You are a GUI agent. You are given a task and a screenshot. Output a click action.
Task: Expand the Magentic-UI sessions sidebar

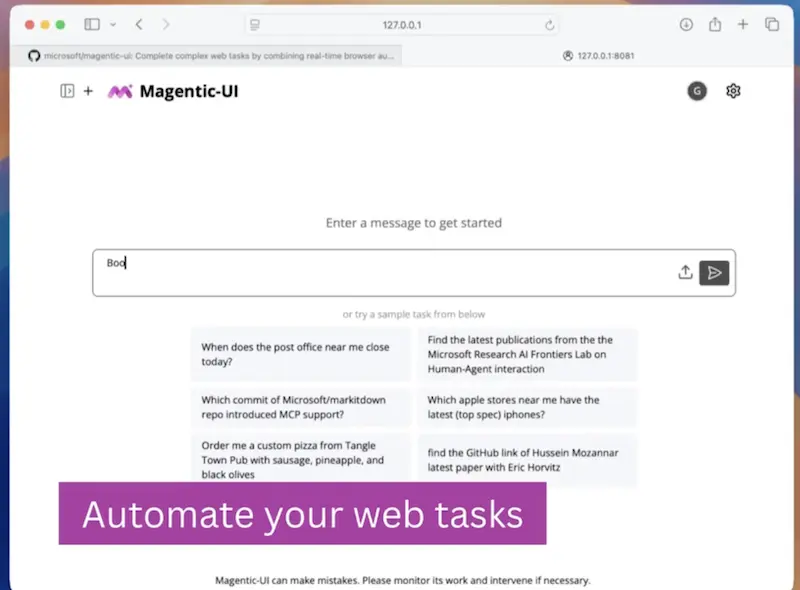coord(67,91)
